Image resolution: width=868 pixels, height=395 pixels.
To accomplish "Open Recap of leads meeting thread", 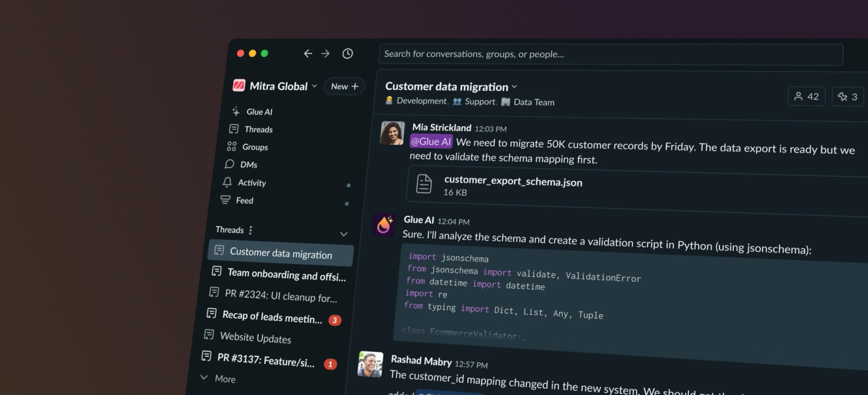I will 272,317.
